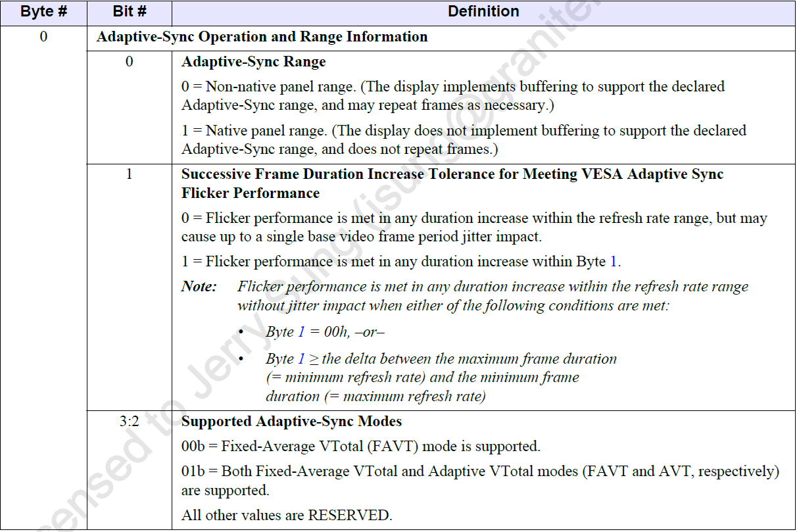
Task: Select the Bit # column header
Action: (x=128, y=11)
